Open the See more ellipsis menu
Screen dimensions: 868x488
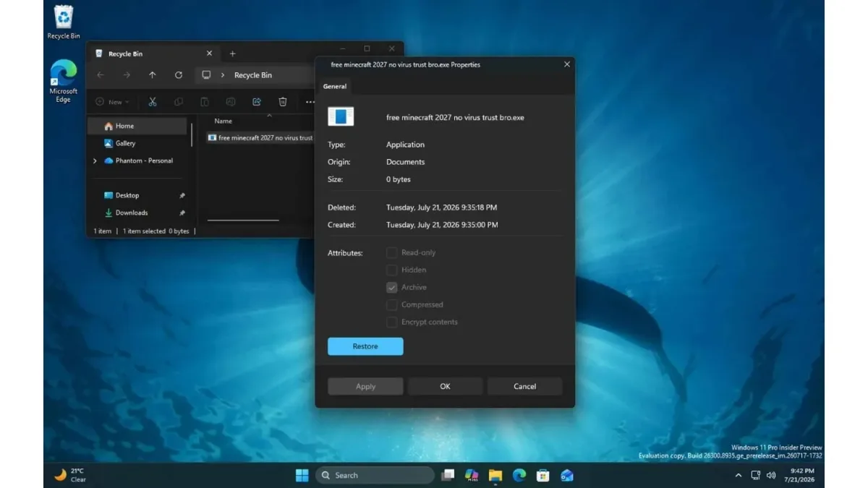pyautogui.click(x=310, y=102)
